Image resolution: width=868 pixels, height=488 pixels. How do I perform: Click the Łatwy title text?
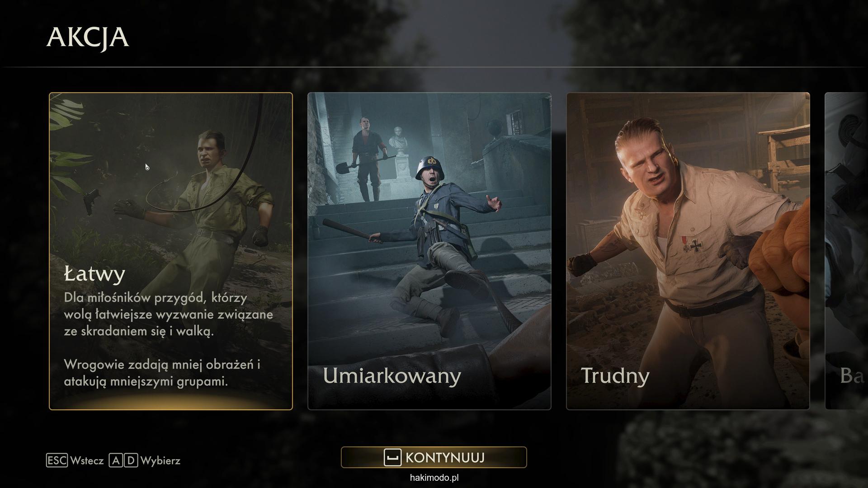94,274
